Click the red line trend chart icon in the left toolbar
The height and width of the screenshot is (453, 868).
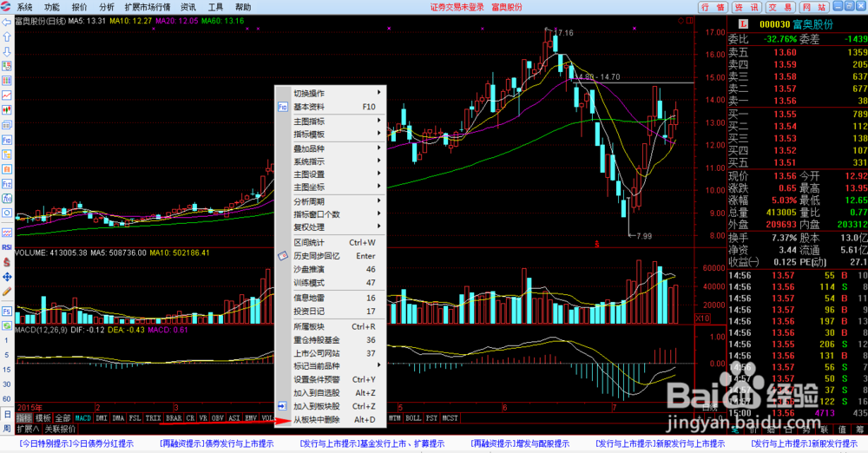point(7,95)
